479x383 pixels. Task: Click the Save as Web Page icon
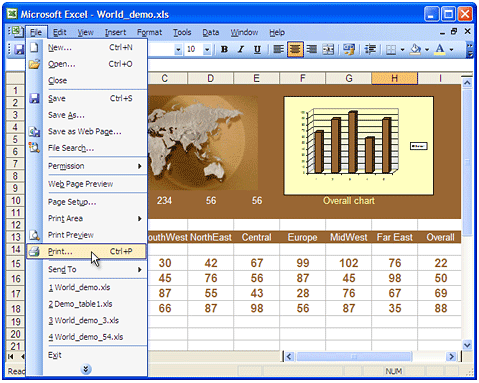point(34,132)
